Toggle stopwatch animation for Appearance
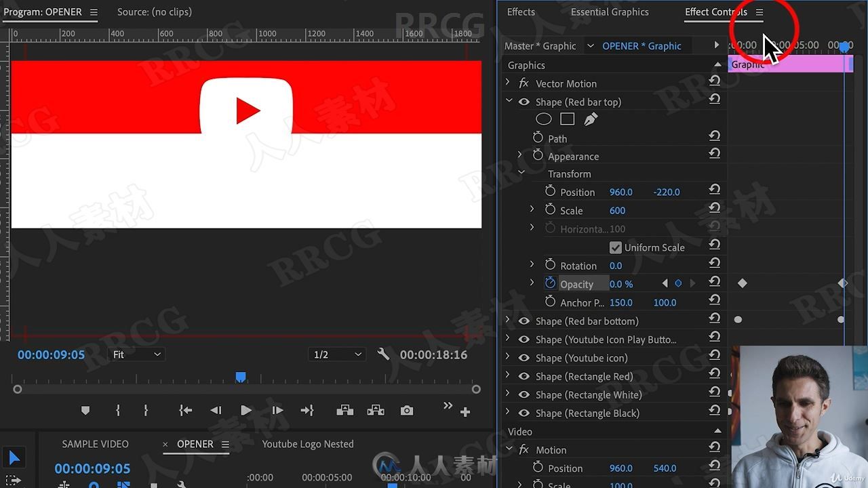 tap(538, 156)
